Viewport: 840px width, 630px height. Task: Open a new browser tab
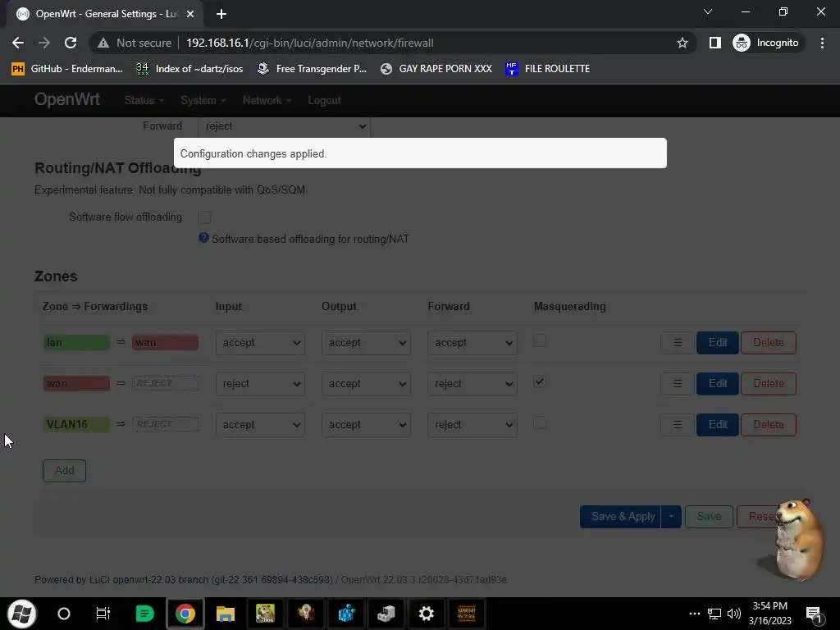(x=221, y=14)
